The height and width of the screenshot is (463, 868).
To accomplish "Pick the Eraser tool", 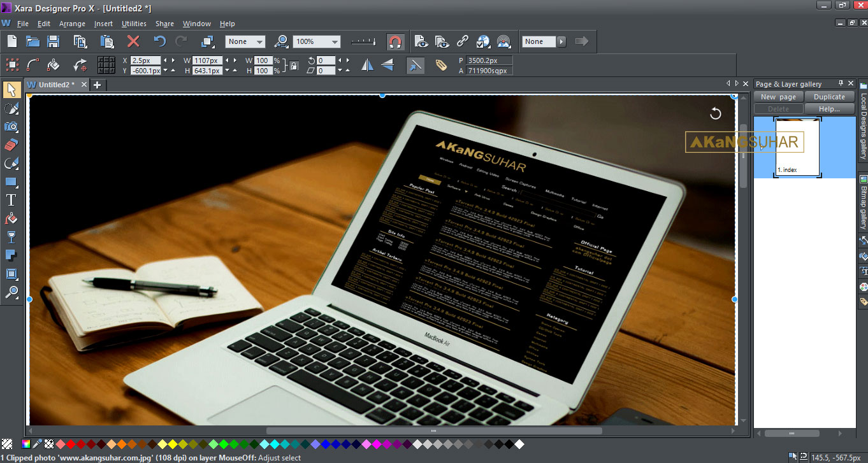I will (x=11, y=145).
